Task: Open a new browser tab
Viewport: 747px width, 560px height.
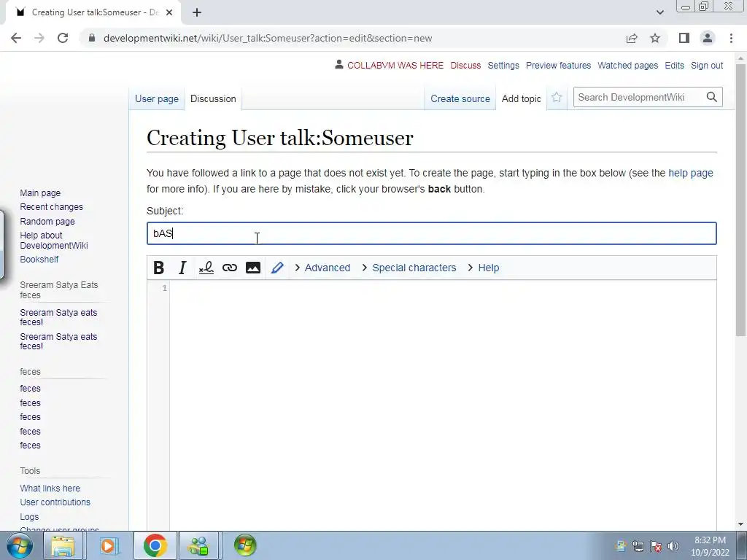Action: coord(197,12)
